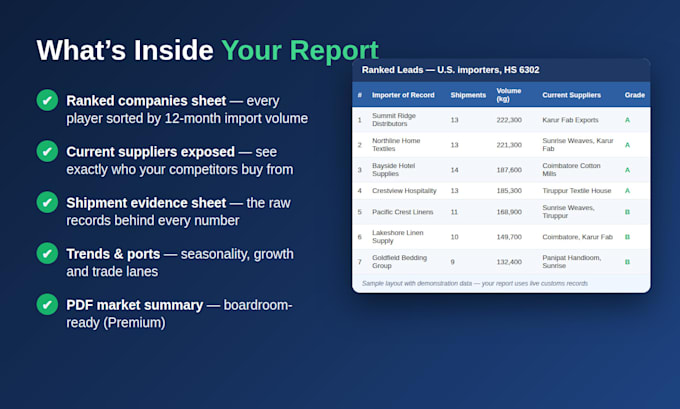Viewport: 680px width, 409px height.
Task: Click the volume value '185,300'
Action: (509, 191)
